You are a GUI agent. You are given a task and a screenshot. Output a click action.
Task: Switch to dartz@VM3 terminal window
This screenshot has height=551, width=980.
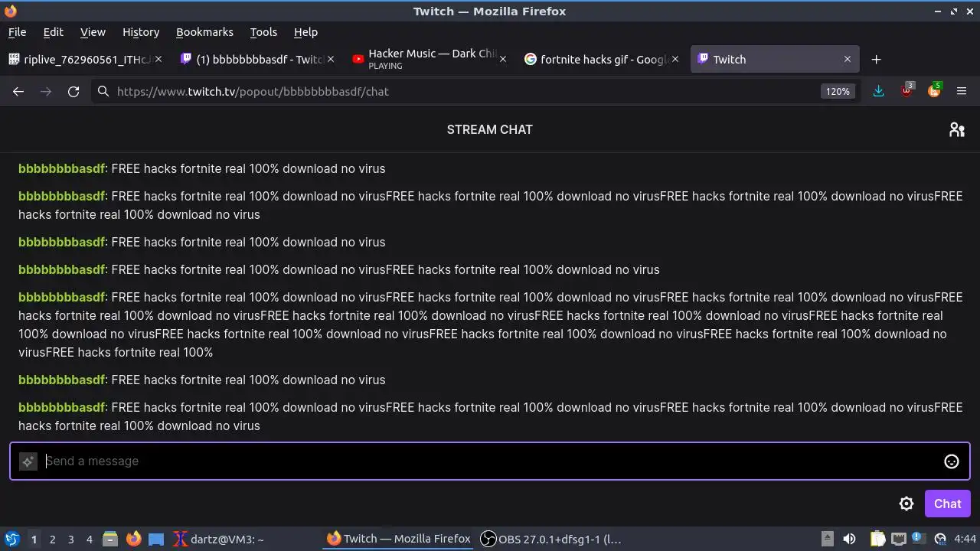(x=219, y=539)
